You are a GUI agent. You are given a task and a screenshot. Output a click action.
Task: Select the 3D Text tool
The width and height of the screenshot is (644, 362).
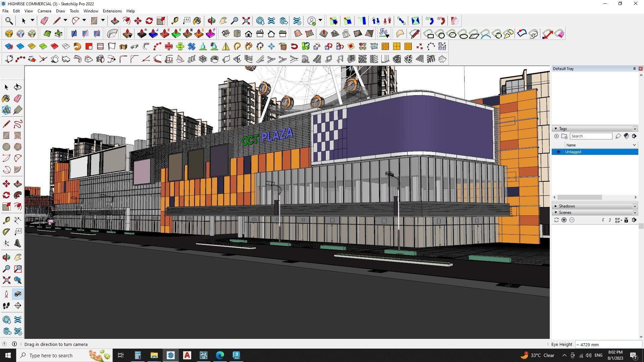[x=17, y=243]
